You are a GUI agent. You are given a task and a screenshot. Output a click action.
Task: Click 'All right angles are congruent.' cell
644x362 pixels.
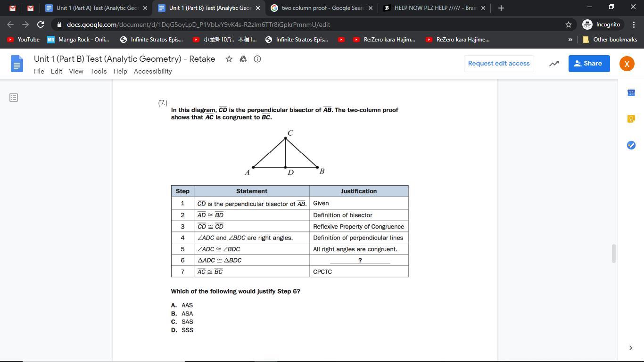coord(359,249)
